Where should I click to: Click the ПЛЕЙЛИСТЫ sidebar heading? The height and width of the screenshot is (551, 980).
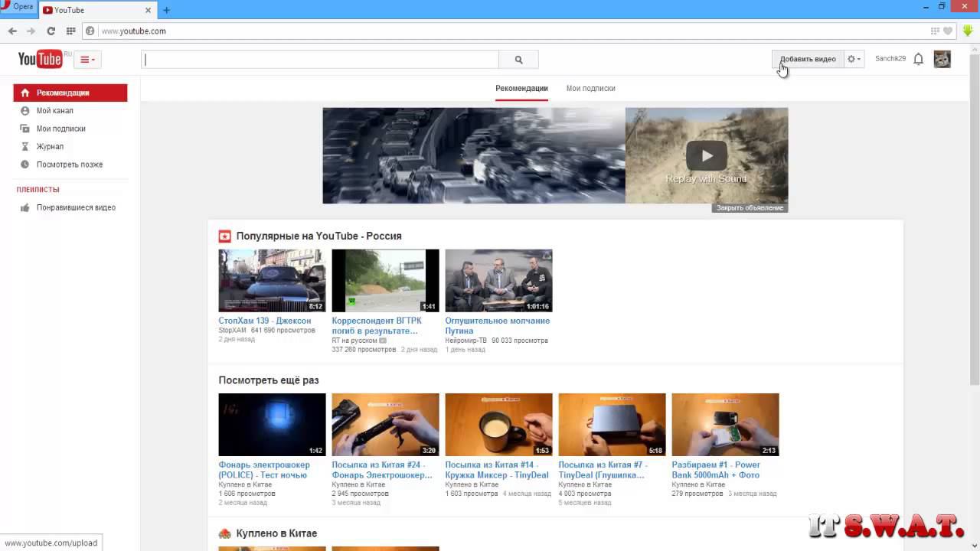(x=38, y=190)
